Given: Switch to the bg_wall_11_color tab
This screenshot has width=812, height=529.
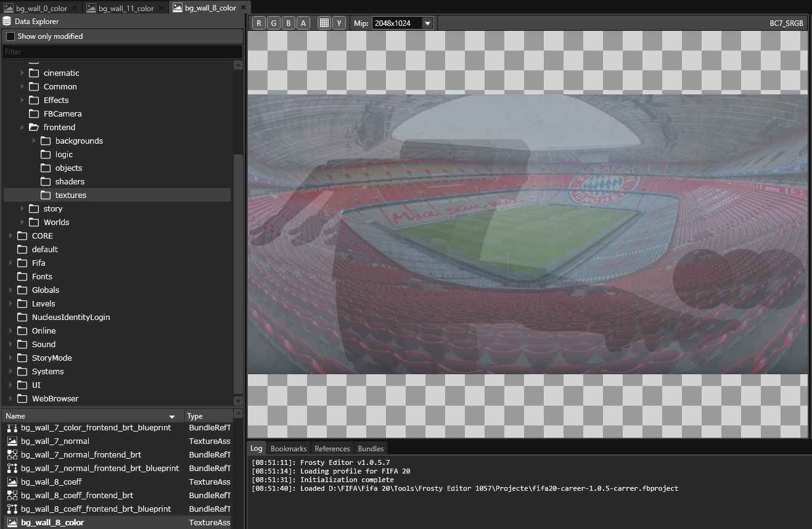Looking at the screenshot, I should click(x=126, y=8).
